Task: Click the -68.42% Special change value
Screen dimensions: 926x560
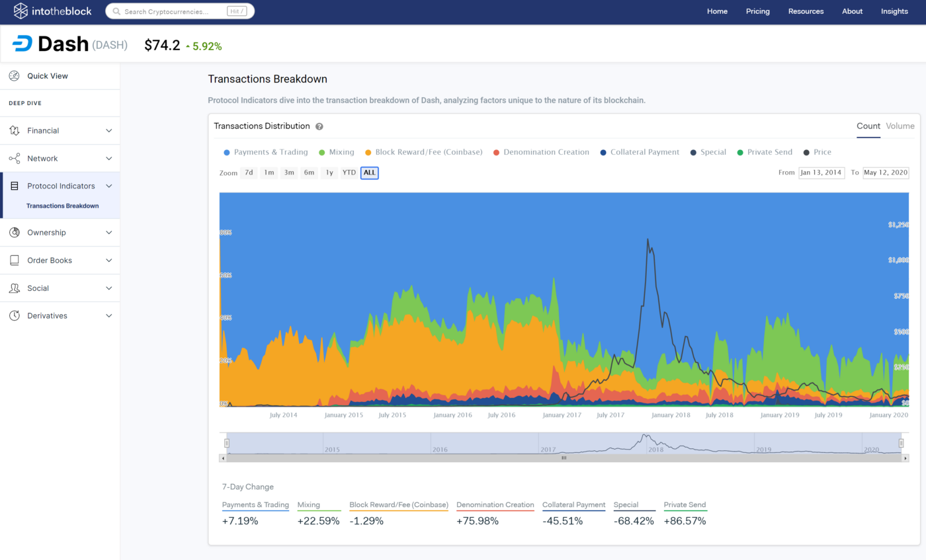Action: point(634,521)
